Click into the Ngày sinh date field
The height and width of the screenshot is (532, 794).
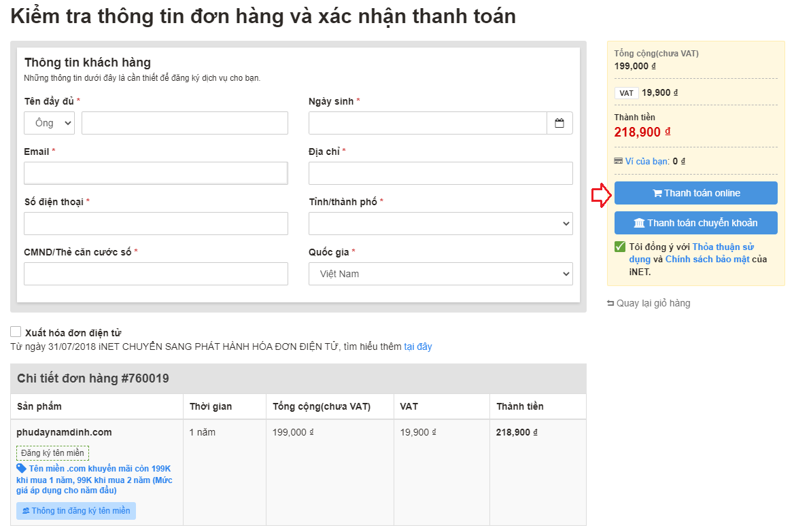tap(428, 123)
